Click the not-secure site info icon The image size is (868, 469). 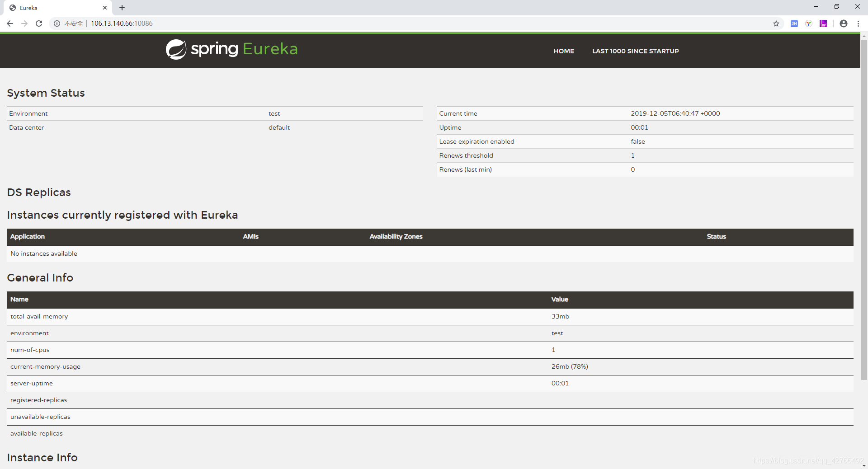point(57,23)
